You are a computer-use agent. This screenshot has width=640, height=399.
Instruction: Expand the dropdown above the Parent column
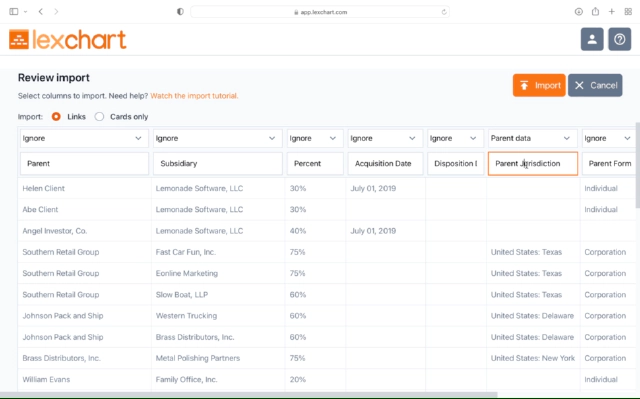[84, 138]
